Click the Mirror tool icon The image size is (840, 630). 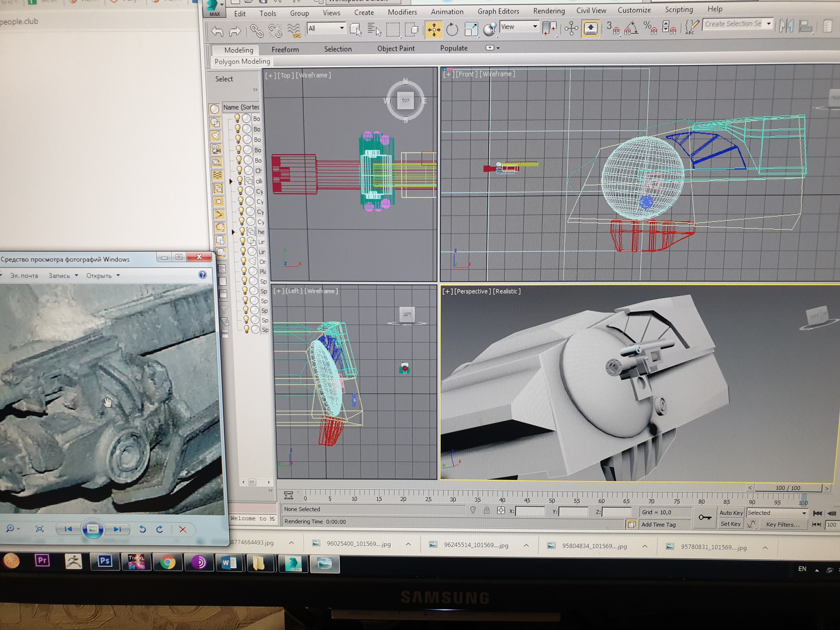786,26
